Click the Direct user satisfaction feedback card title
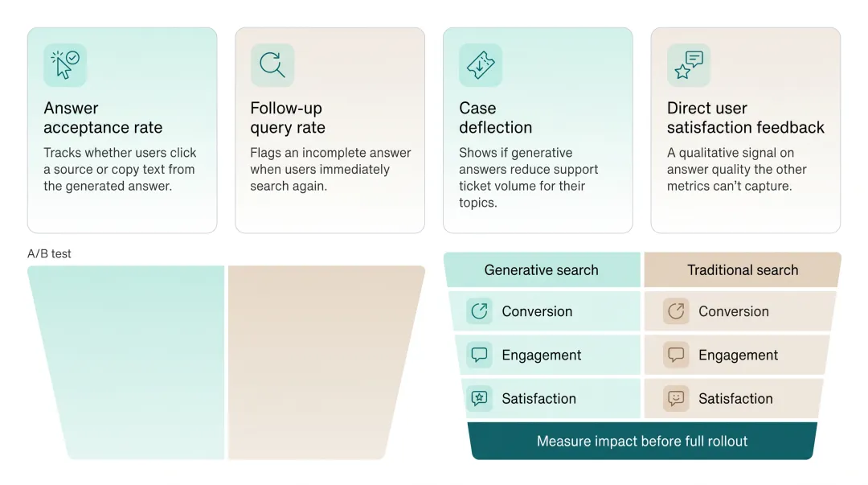The width and height of the screenshot is (868, 485). coord(746,117)
